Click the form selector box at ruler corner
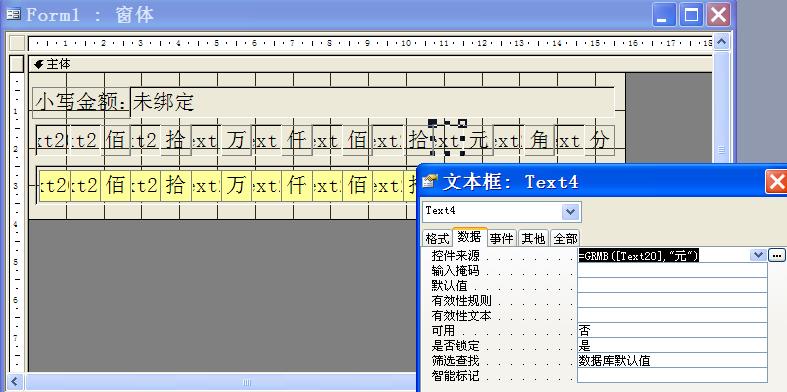This screenshot has width=787, height=392. 17,43
